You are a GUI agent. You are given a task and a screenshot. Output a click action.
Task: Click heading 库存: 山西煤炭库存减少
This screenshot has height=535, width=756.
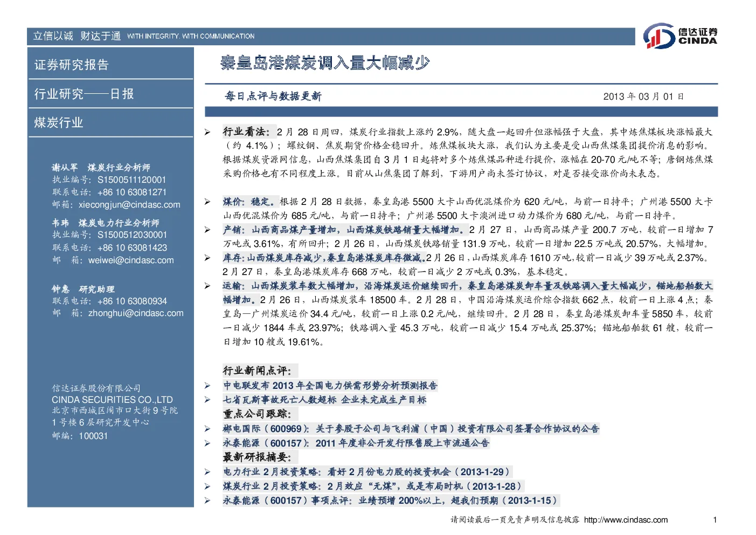tap(324, 258)
